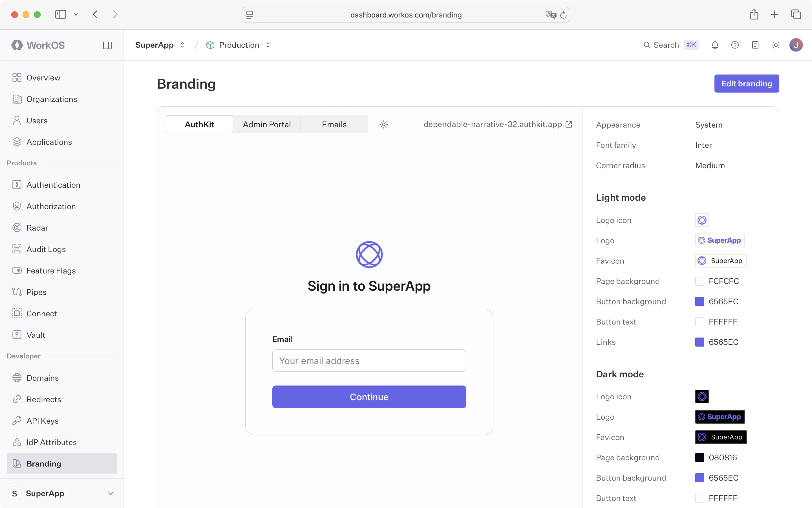Open the docs page icon in header
This screenshot has width=812, height=508.
click(755, 45)
